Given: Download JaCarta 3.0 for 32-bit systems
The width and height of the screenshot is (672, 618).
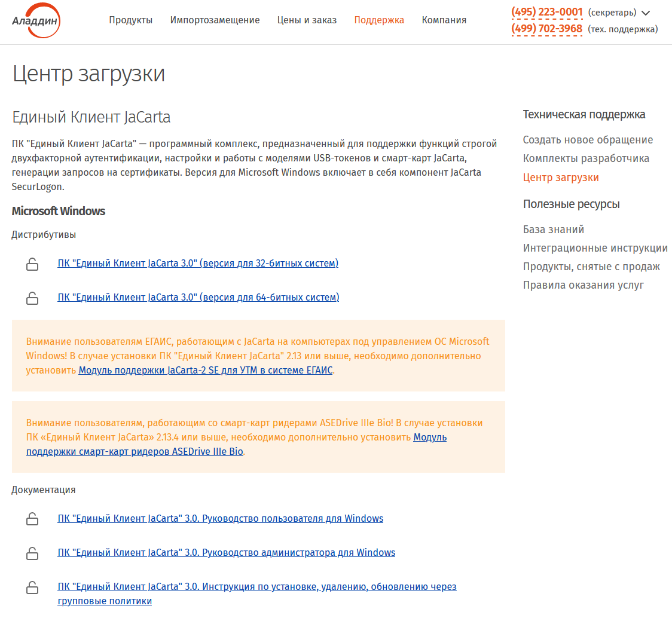Looking at the screenshot, I should (198, 263).
